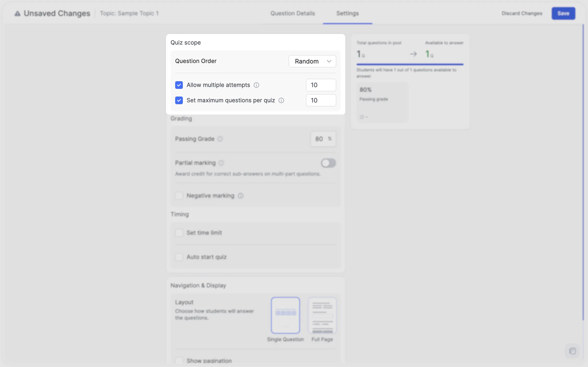This screenshot has height=367, width=588.
Task: Open info icon beside Allow multiple attempts
Action: (x=256, y=85)
